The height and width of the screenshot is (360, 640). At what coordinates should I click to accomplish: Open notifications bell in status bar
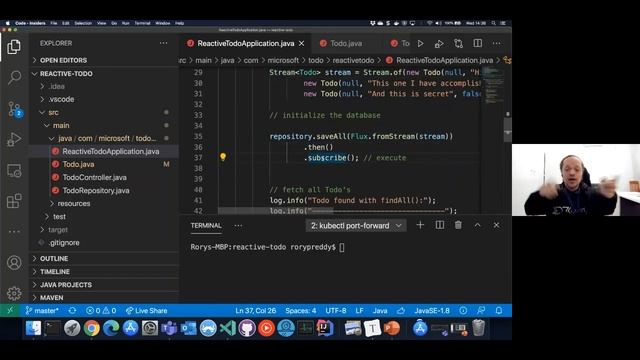click(499, 311)
